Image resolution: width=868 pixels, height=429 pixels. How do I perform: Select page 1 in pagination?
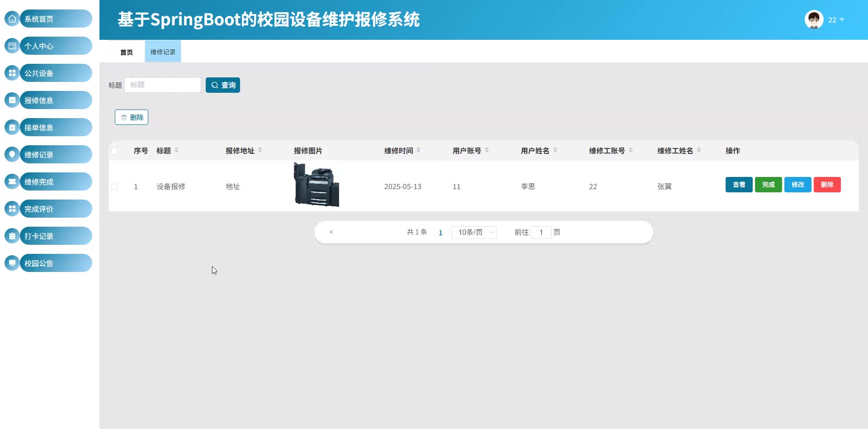[x=440, y=233]
